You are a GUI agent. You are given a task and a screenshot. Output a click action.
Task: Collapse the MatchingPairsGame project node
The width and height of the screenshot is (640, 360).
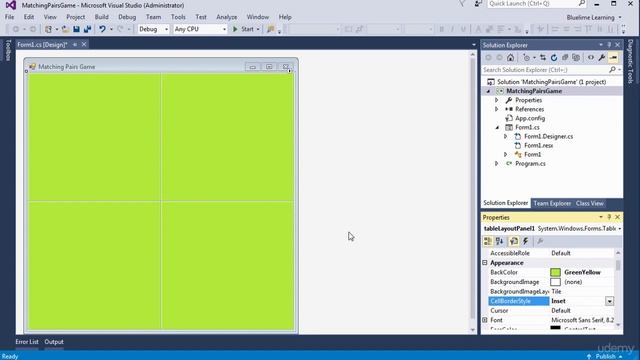coord(488,91)
